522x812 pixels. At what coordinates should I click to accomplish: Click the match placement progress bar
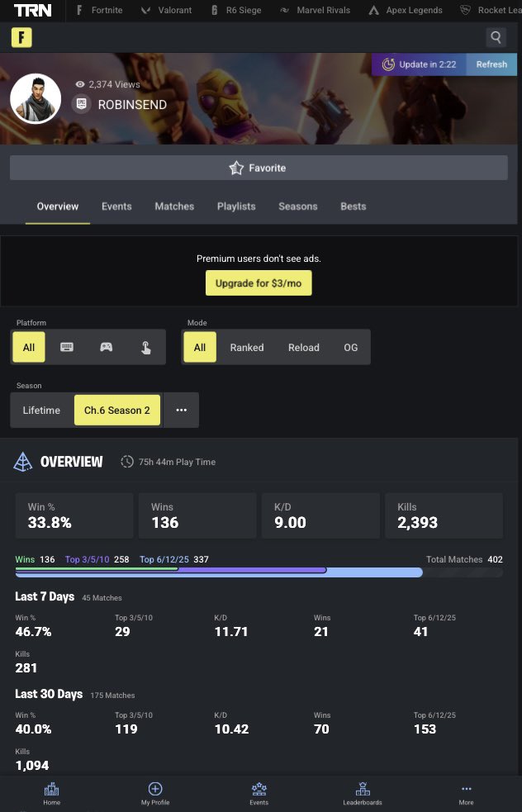[259, 572]
